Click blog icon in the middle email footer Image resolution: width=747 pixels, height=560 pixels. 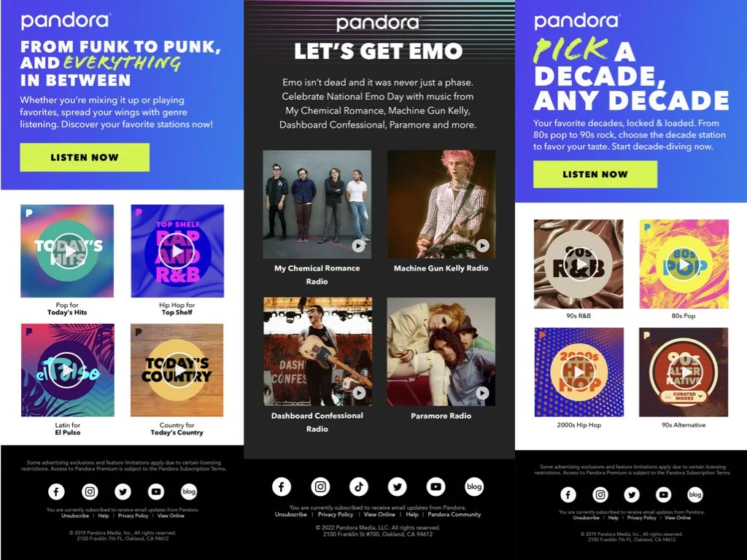click(x=474, y=486)
